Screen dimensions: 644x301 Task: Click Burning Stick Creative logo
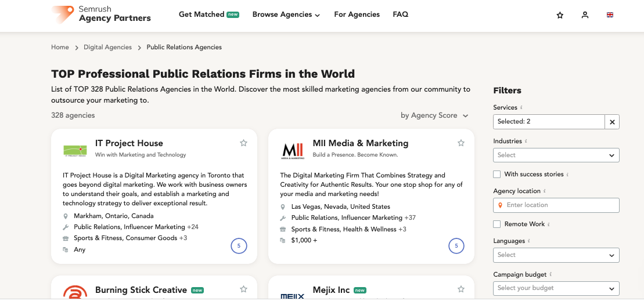[75, 292]
